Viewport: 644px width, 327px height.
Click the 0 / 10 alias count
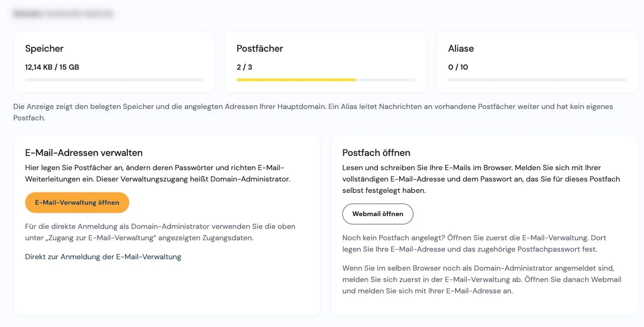click(458, 67)
